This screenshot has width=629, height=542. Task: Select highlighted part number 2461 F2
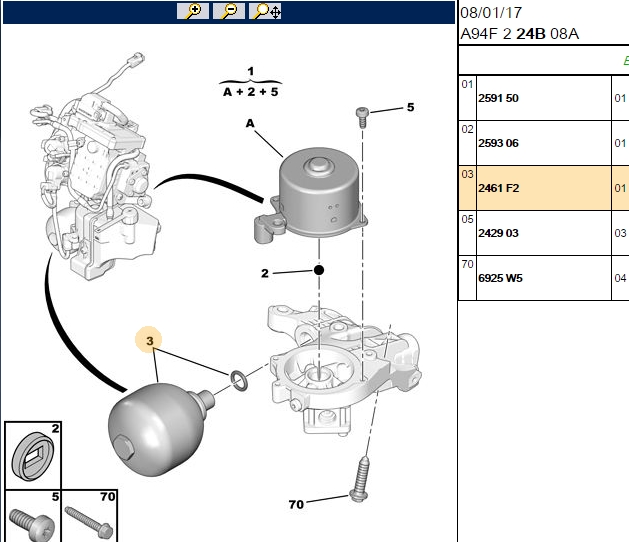tap(499, 188)
